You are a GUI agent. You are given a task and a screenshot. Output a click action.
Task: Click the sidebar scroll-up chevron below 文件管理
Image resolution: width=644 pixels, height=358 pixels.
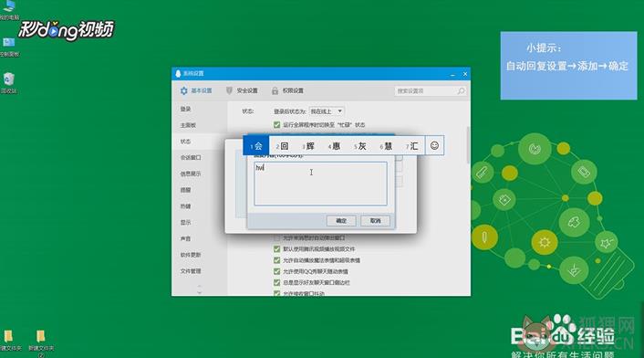pos(199,286)
